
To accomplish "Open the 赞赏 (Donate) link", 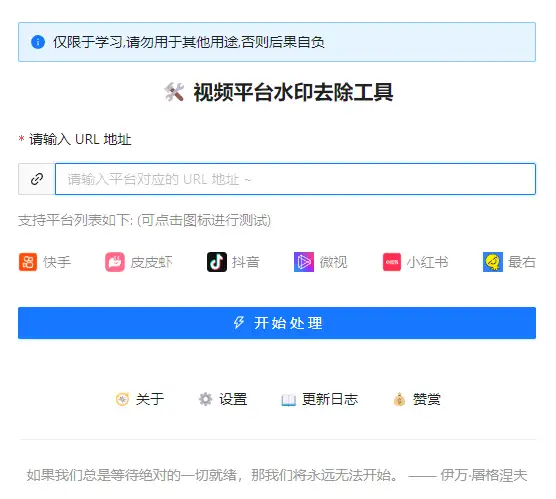I will [417, 399].
